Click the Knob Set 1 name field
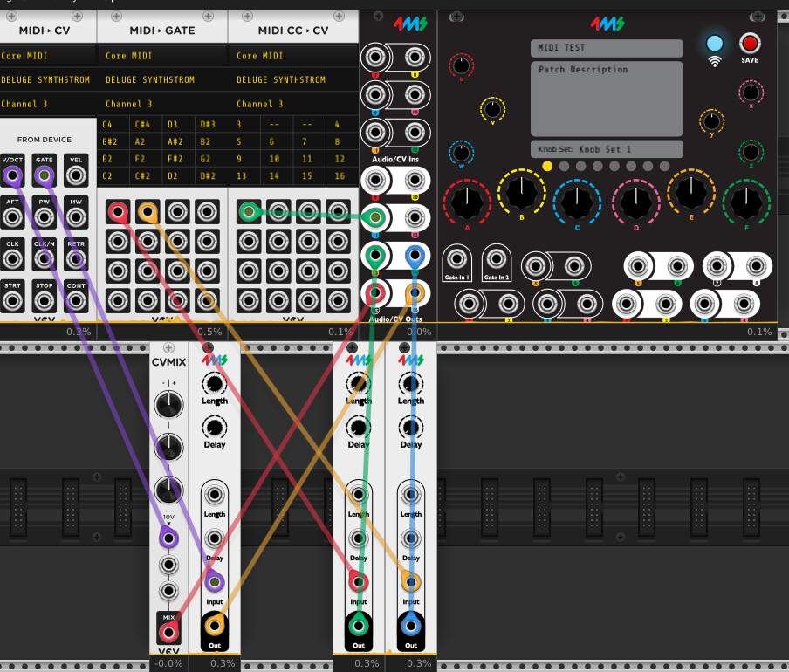This screenshot has width=789, height=672. pyautogui.click(x=607, y=149)
